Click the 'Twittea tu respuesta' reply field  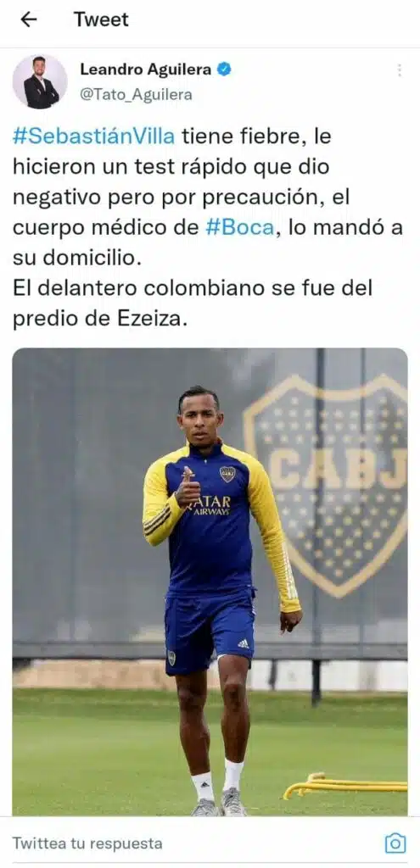point(87,843)
